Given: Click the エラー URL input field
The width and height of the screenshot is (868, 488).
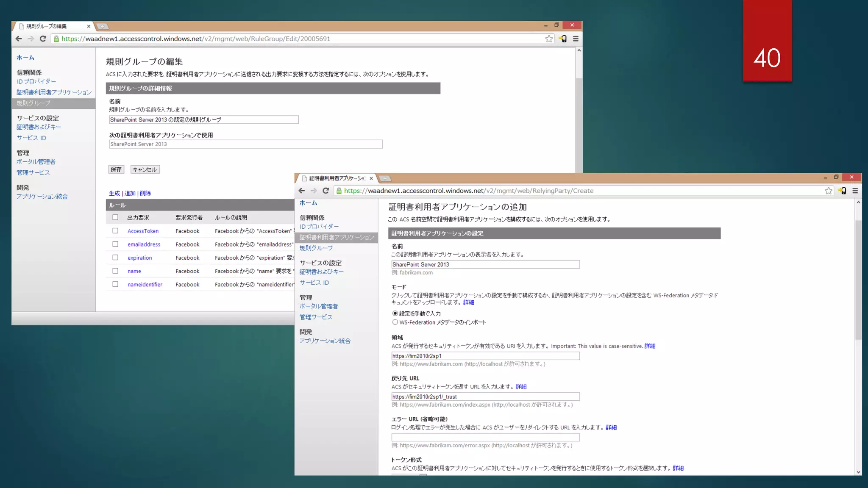Looking at the screenshot, I should (485, 437).
